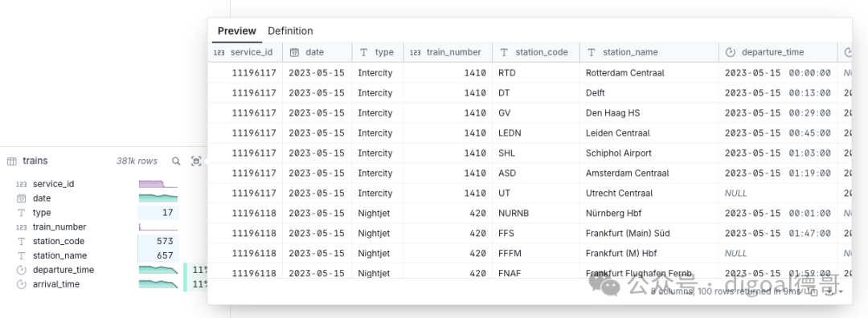Click the Frankfurt (M) Hbf cell
The image size is (868, 318).
649,253
